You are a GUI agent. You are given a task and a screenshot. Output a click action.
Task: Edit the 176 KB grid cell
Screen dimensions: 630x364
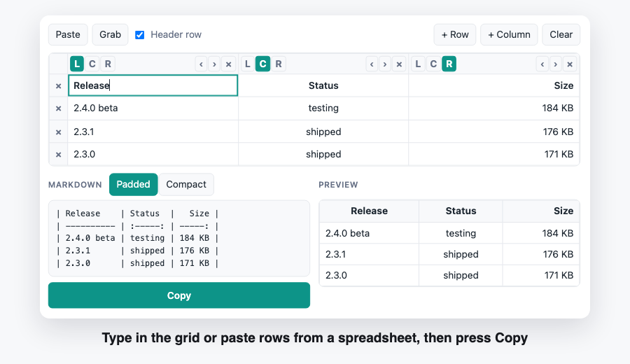coord(493,132)
